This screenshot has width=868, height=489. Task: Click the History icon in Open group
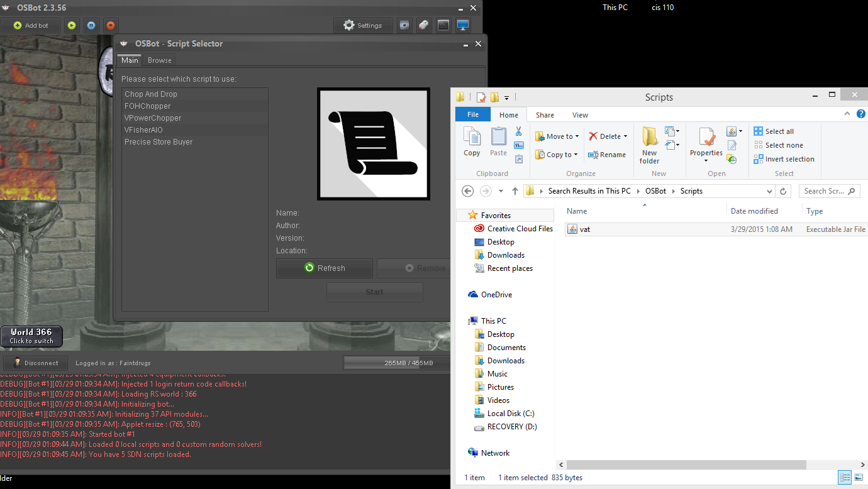click(732, 159)
